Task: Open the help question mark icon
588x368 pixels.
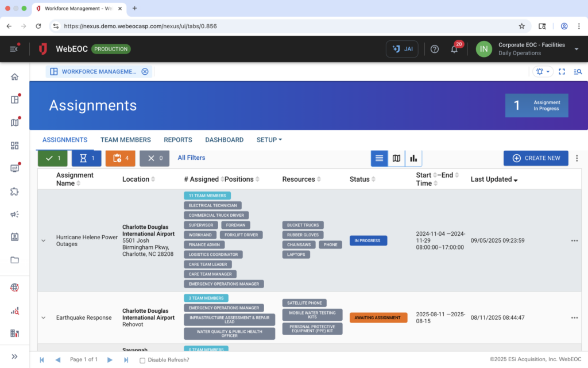Action: [435, 49]
